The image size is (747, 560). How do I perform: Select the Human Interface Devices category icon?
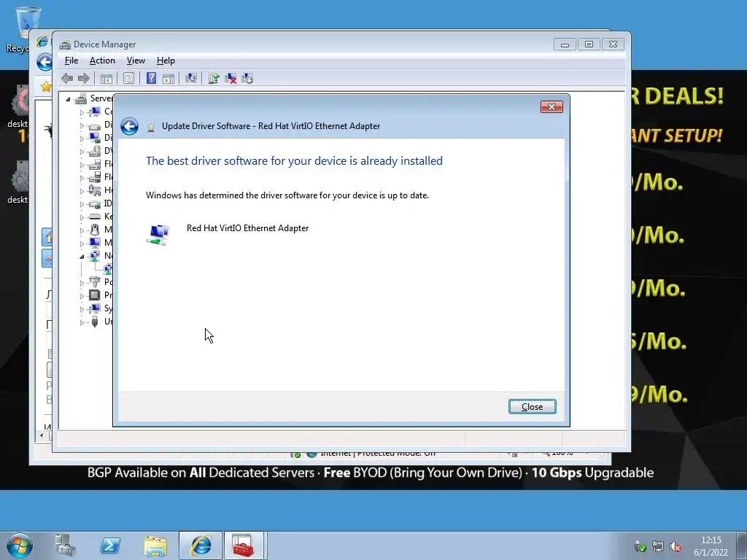click(x=95, y=190)
